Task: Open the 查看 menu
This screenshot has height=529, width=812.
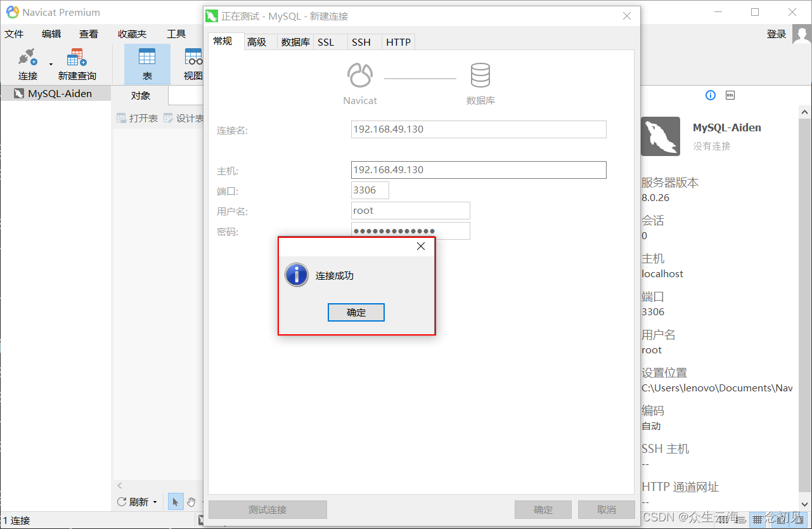Action: (89, 34)
